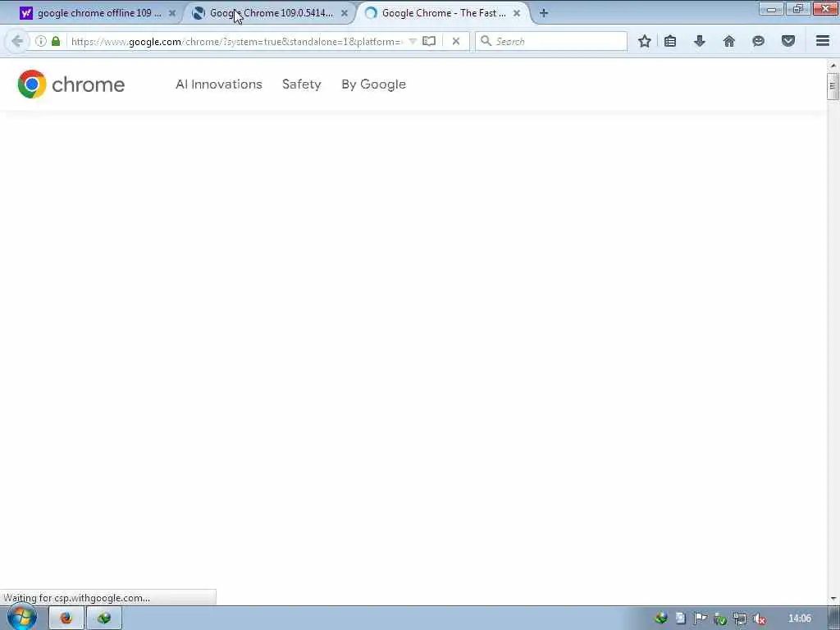
Task: Minimize the Firefox window
Action: click(x=771, y=9)
